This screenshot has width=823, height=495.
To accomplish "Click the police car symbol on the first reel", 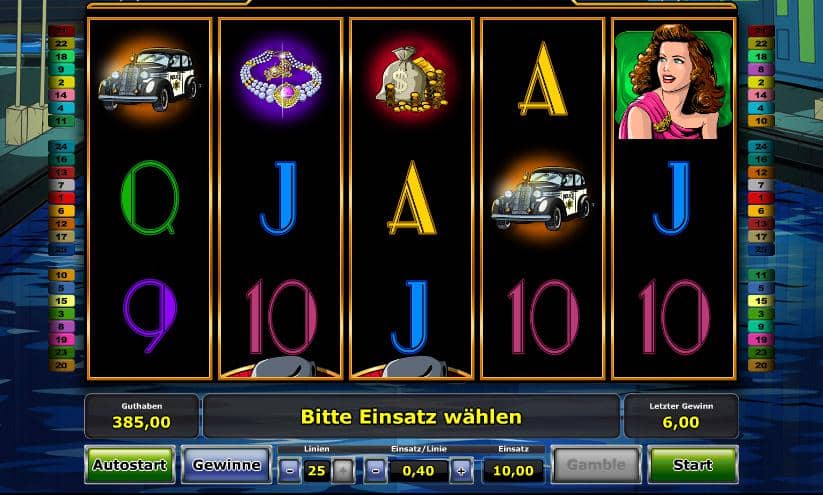I will coord(149,80).
